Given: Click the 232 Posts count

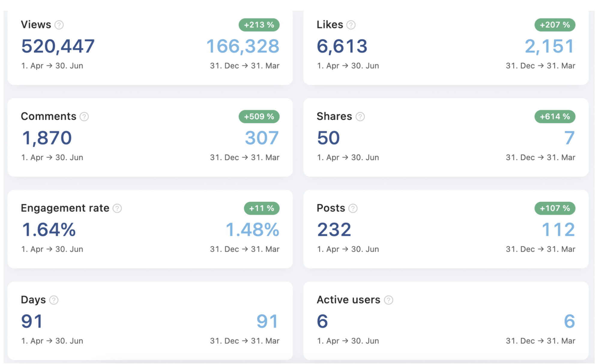Looking at the screenshot, I should click(x=334, y=230).
